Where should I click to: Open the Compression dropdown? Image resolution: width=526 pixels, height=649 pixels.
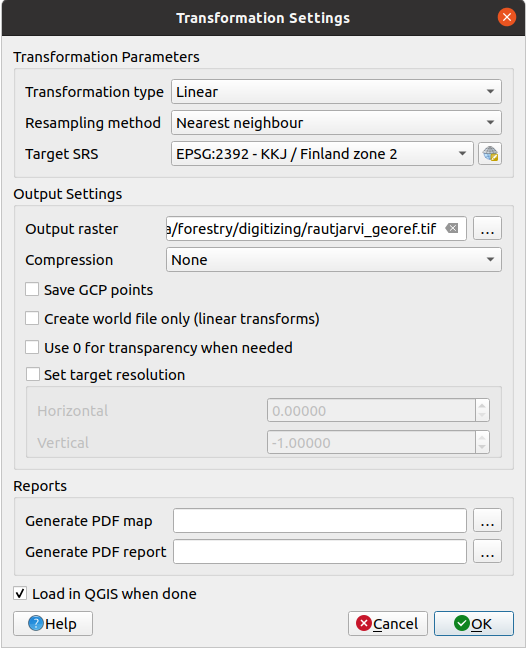coord(334,260)
